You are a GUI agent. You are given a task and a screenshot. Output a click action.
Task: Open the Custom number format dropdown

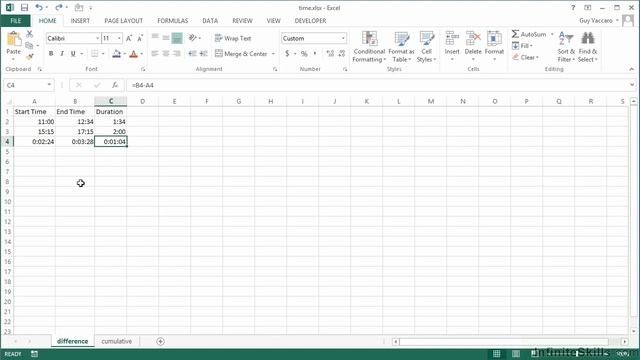pyautogui.click(x=343, y=38)
